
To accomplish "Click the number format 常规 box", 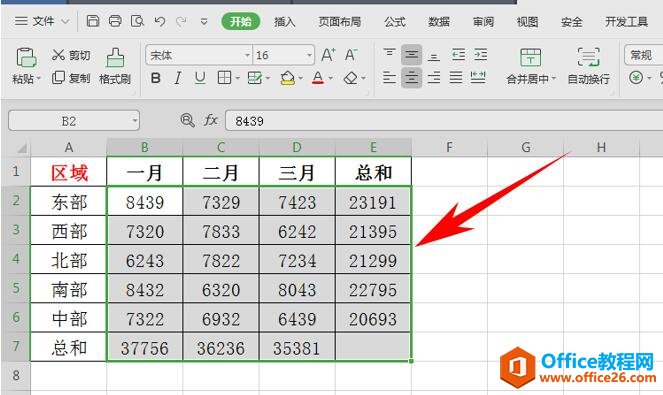I will (643, 55).
